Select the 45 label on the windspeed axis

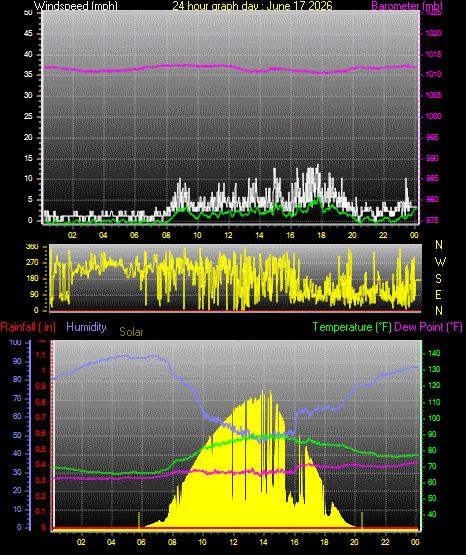pyautogui.click(x=28, y=34)
